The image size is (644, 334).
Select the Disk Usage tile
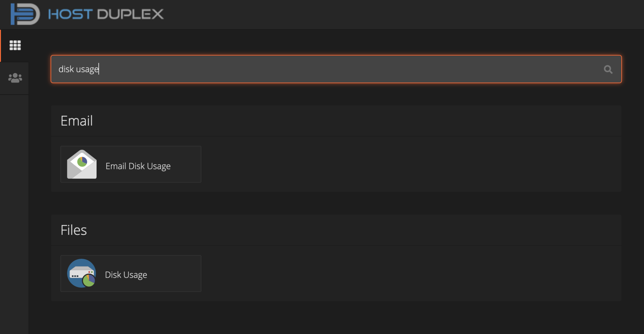[x=131, y=273]
